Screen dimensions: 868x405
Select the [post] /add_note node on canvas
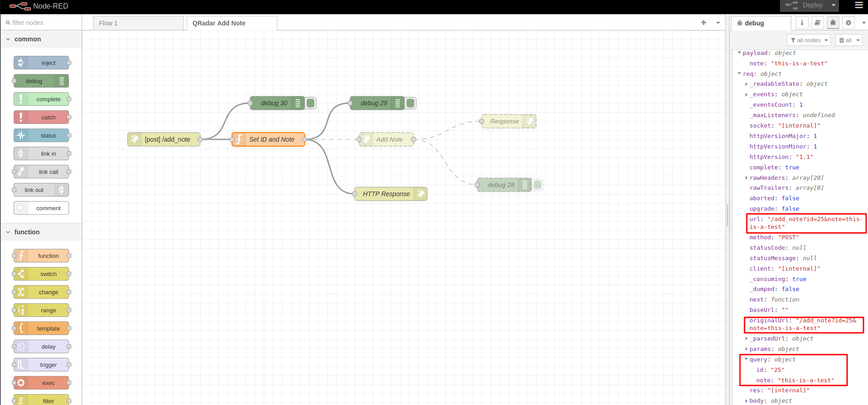tap(164, 139)
